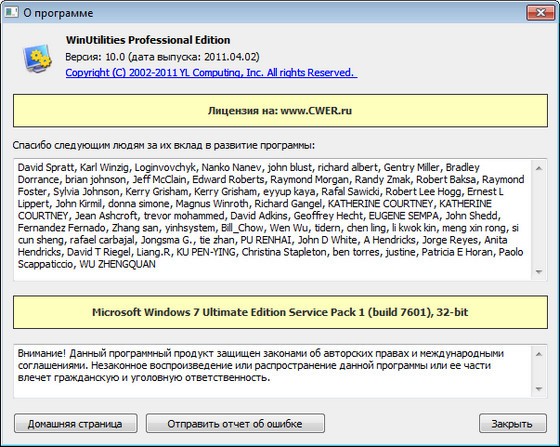Viewport: 560px width, 447px height.
Task: Click contributors list scrollbar down arrow
Action: click(539, 272)
